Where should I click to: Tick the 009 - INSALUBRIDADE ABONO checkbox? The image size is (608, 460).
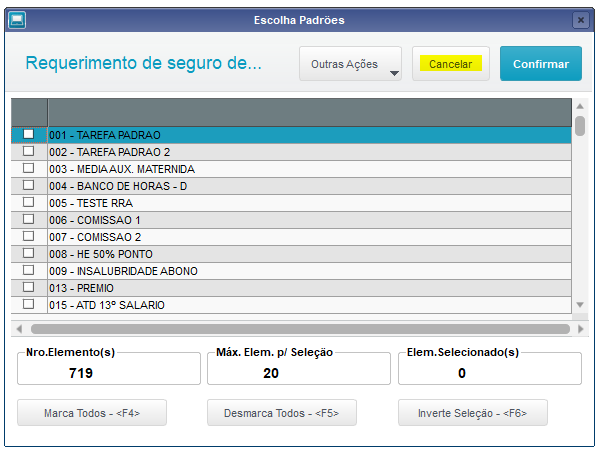pyautogui.click(x=28, y=270)
